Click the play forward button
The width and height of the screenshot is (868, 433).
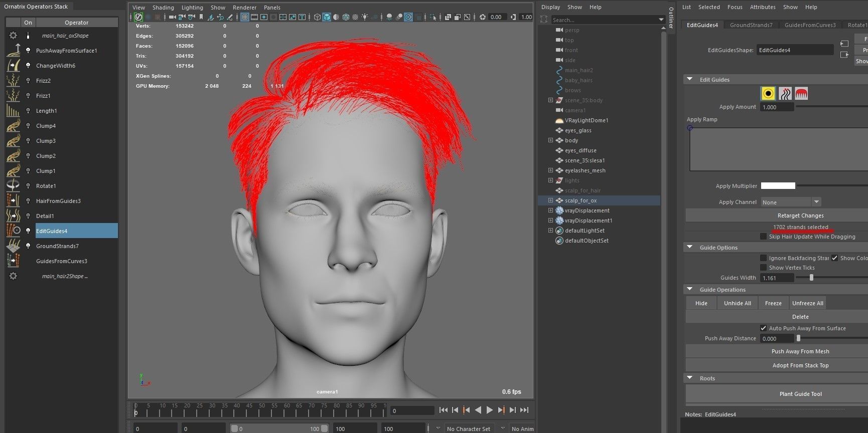click(490, 410)
